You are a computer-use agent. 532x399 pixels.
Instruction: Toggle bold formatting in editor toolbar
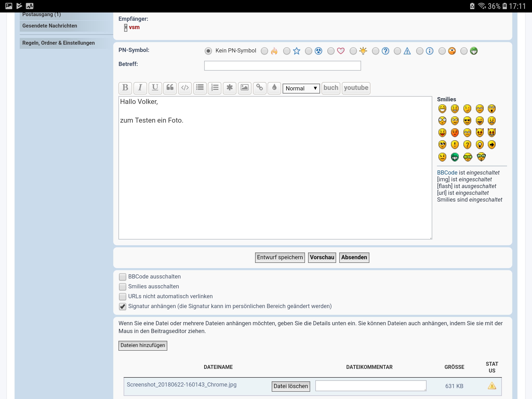125,88
